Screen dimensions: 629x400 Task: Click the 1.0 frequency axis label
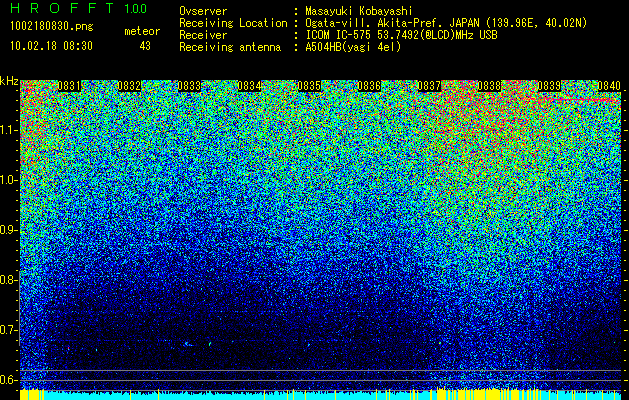(x=9, y=180)
